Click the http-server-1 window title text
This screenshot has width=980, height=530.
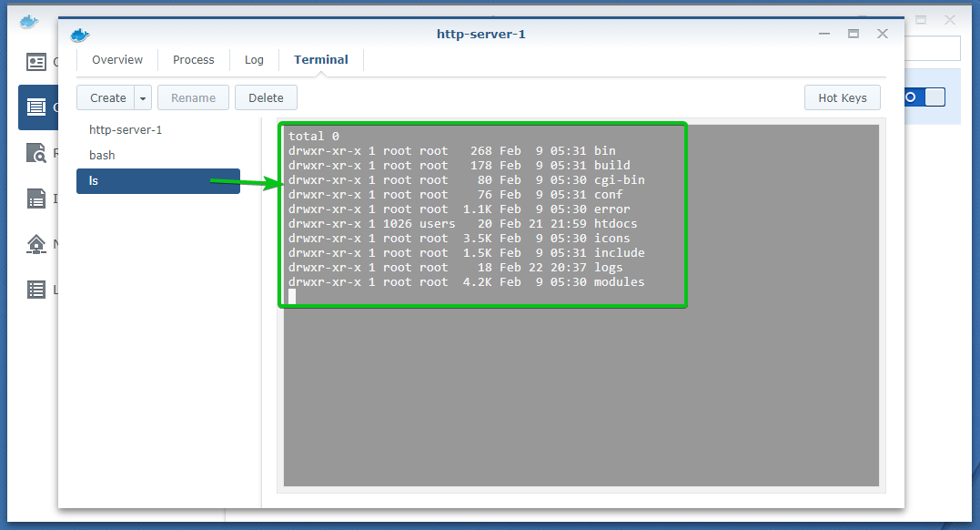pyautogui.click(x=480, y=35)
